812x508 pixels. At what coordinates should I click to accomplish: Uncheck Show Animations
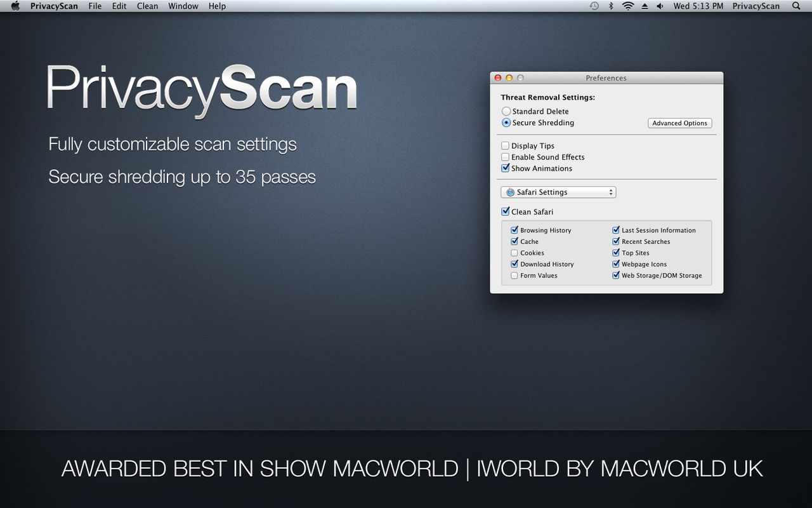coord(506,168)
